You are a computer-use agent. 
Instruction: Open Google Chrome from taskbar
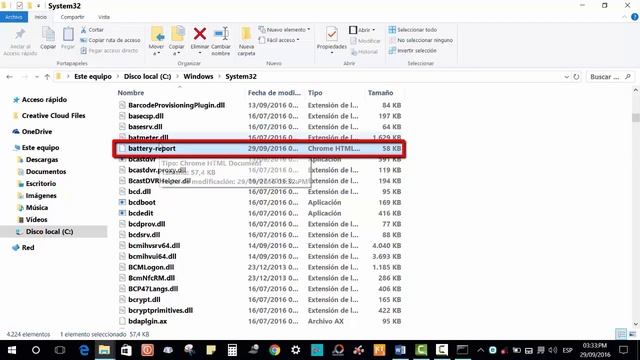point(275,350)
